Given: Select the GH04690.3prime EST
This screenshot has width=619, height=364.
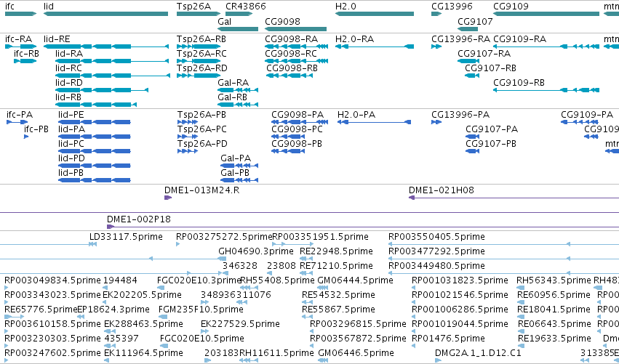Looking at the screenshot, I should [x=223, y=259].
